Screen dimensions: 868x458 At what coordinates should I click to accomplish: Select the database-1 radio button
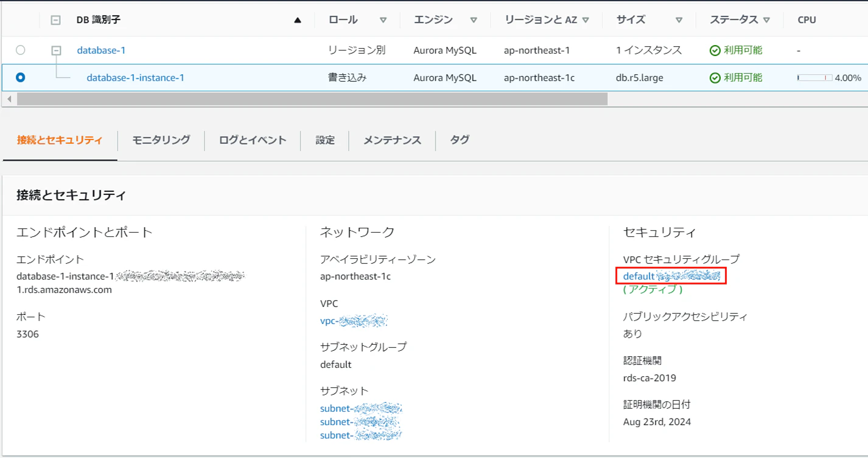tap(21, 50)
